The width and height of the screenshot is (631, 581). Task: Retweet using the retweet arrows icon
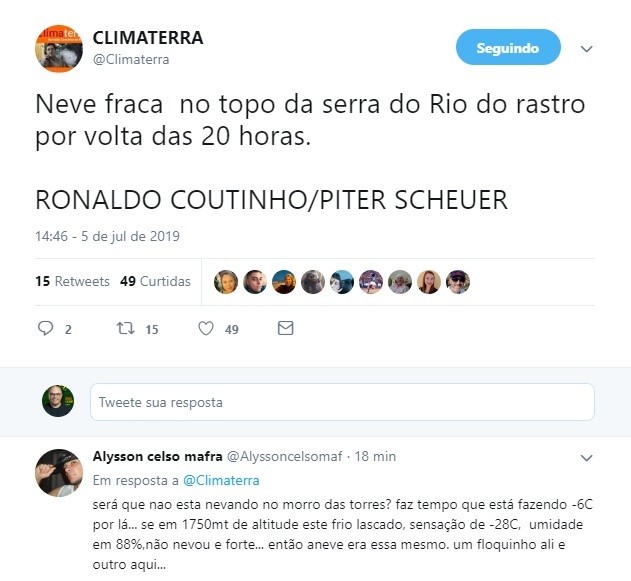click(125, 328)
